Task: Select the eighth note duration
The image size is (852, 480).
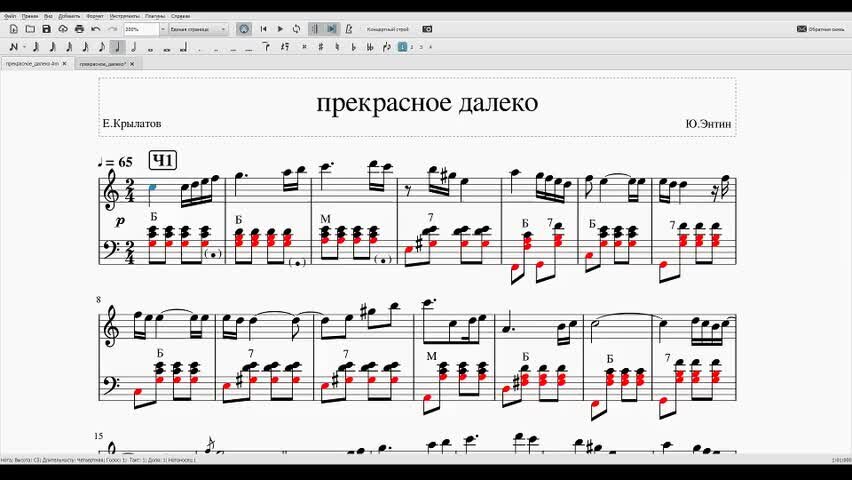Action: click(102, 47)
